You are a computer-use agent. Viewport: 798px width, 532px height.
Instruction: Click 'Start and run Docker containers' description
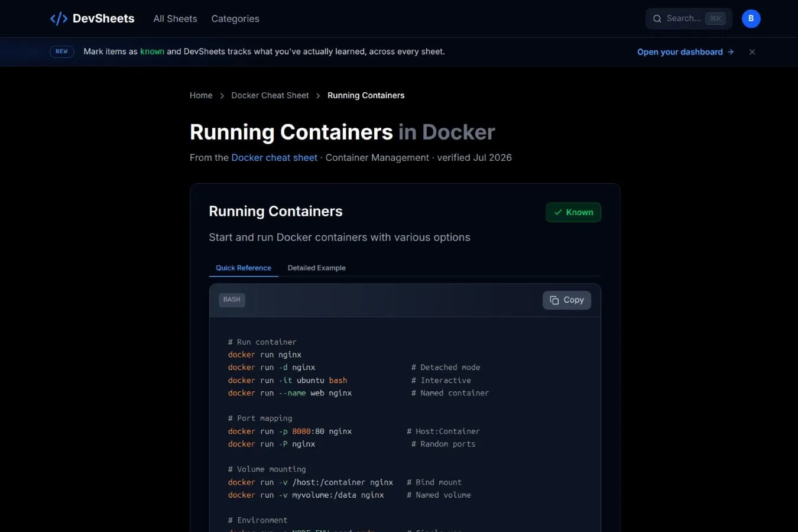(x=339, y=238)
